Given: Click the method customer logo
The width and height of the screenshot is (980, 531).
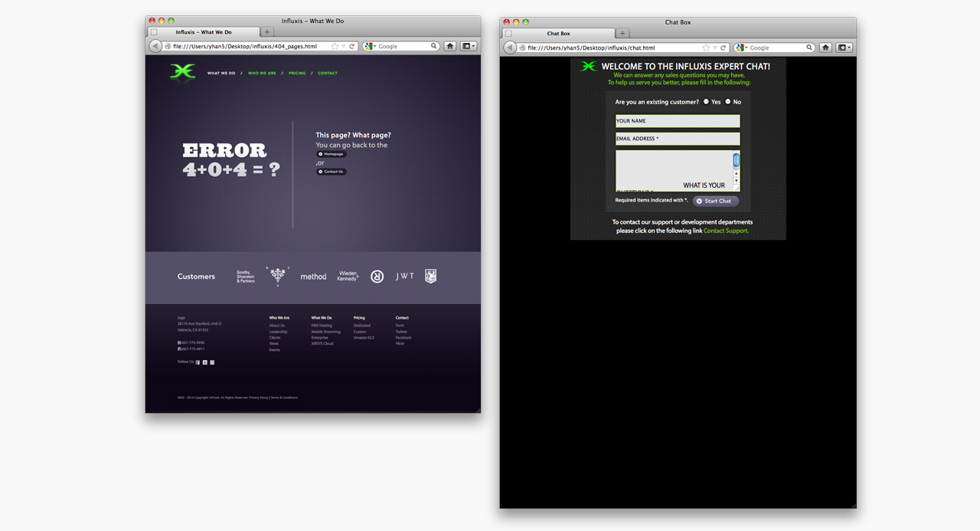Looking at the screenshot, I should (x=313, y=277).
